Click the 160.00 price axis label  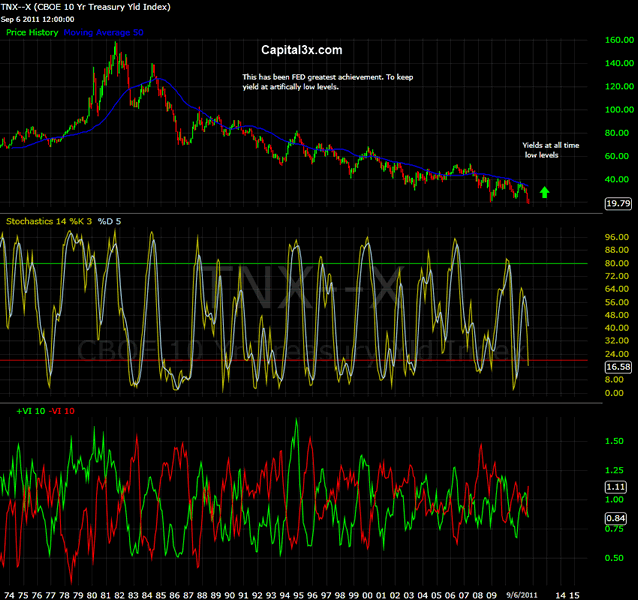point(592,41)
